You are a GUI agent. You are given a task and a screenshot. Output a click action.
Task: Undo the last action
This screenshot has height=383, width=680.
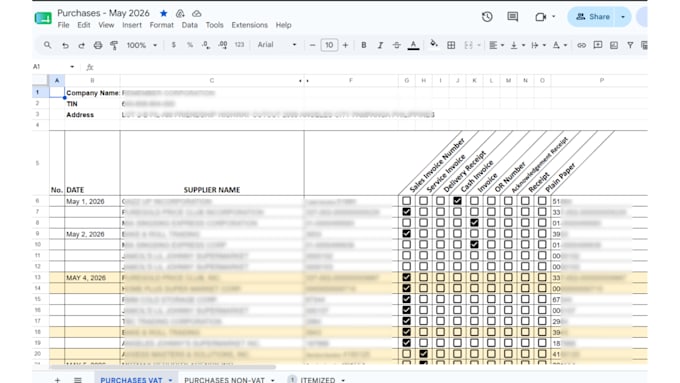65,45
